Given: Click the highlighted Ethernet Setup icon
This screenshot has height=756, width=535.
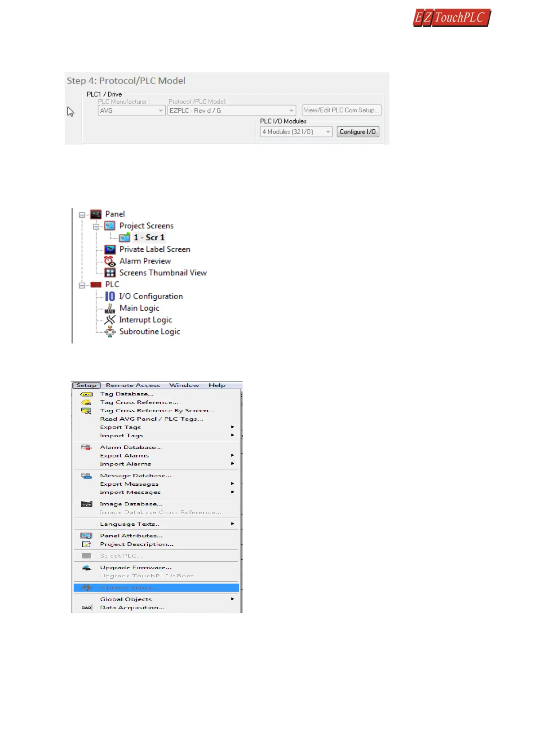Looking at the screenshot, I should [86, 588].
